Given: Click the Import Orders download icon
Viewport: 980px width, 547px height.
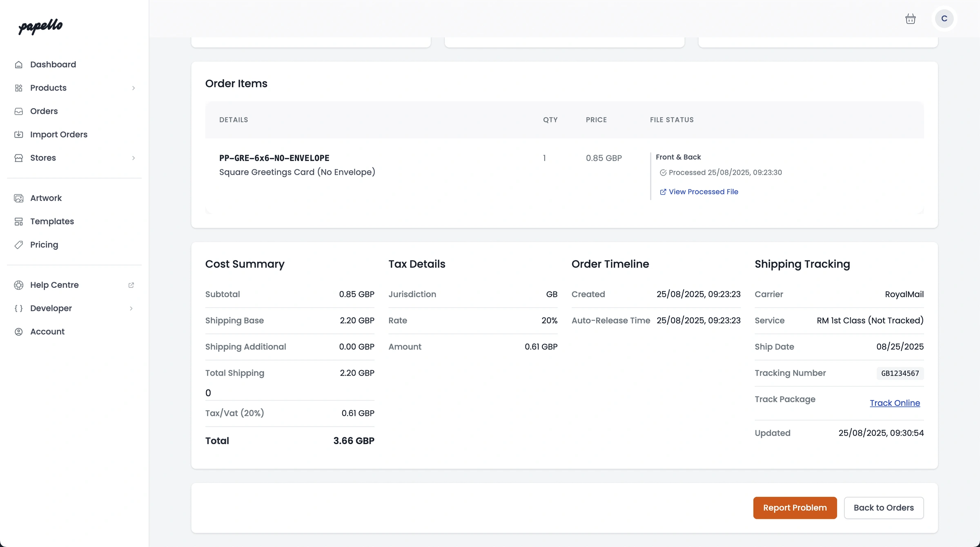Looking at the screenshot, I should click(x=19, y=134).
